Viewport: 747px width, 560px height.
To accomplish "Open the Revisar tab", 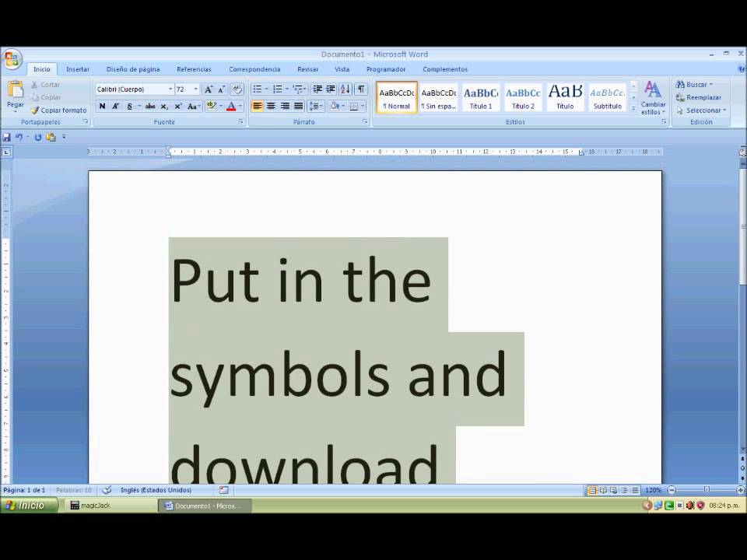I will click(x=308, y=69).
